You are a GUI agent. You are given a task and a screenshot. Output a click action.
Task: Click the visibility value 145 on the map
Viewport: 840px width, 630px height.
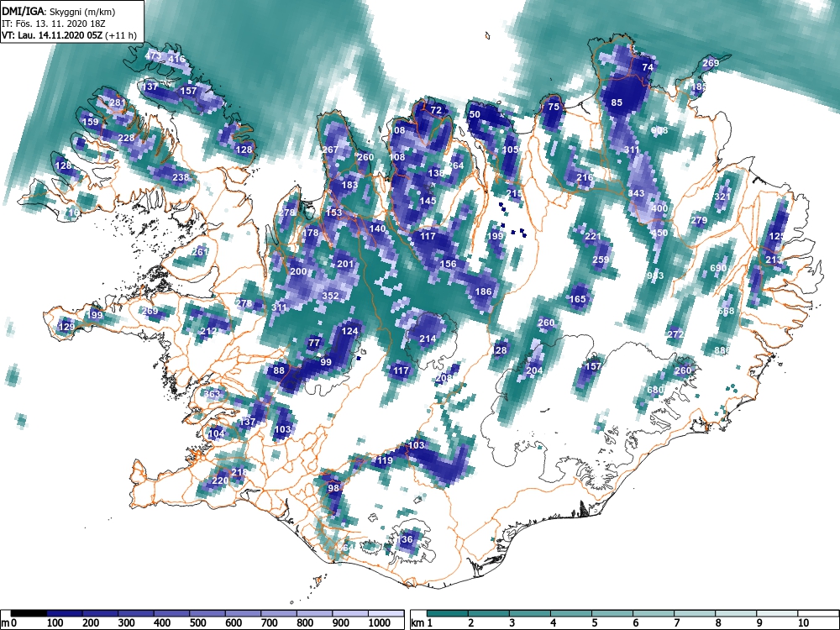click(428, 201)
